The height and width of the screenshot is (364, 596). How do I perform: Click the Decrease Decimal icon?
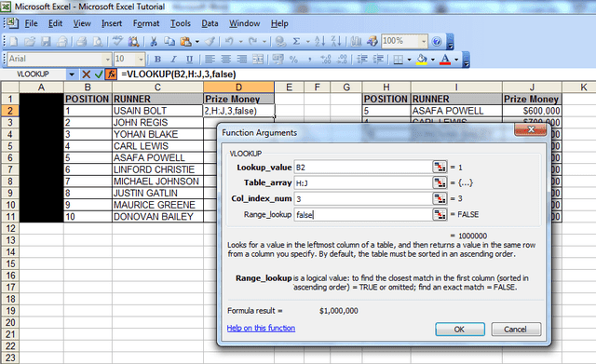pyautogui.click(x=342, y=60)
